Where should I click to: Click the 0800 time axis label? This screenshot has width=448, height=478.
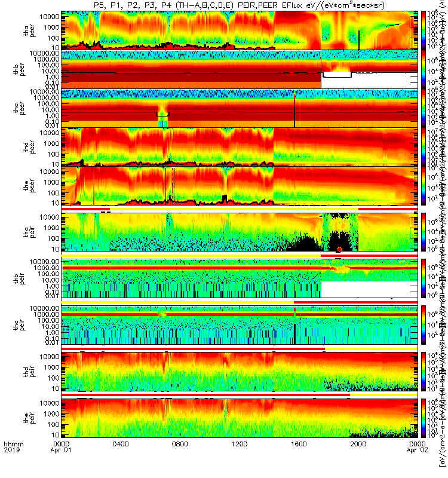click(180, 444)
